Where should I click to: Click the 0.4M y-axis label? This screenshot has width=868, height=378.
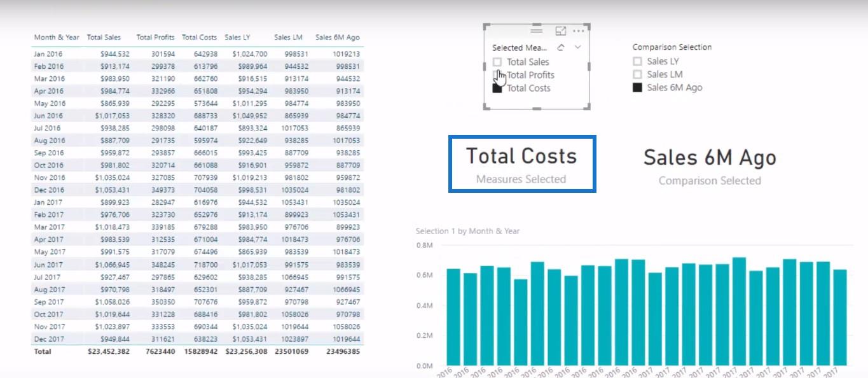tap(424, 305)
